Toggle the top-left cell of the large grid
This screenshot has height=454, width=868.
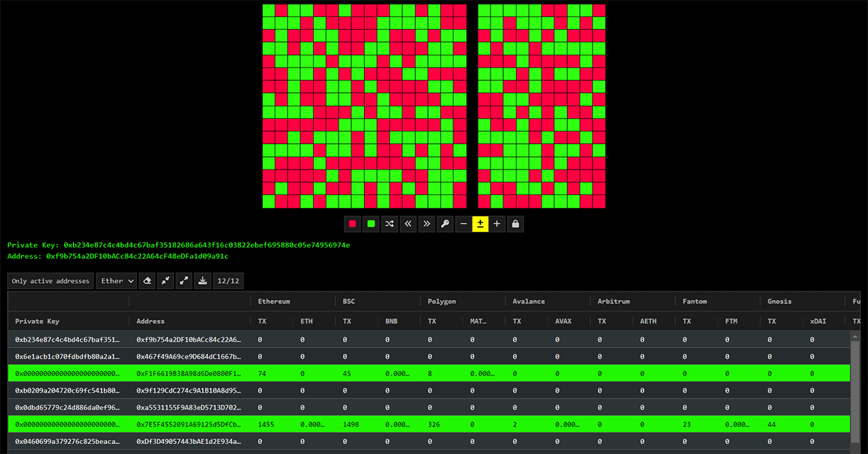(x=269, y=11)
